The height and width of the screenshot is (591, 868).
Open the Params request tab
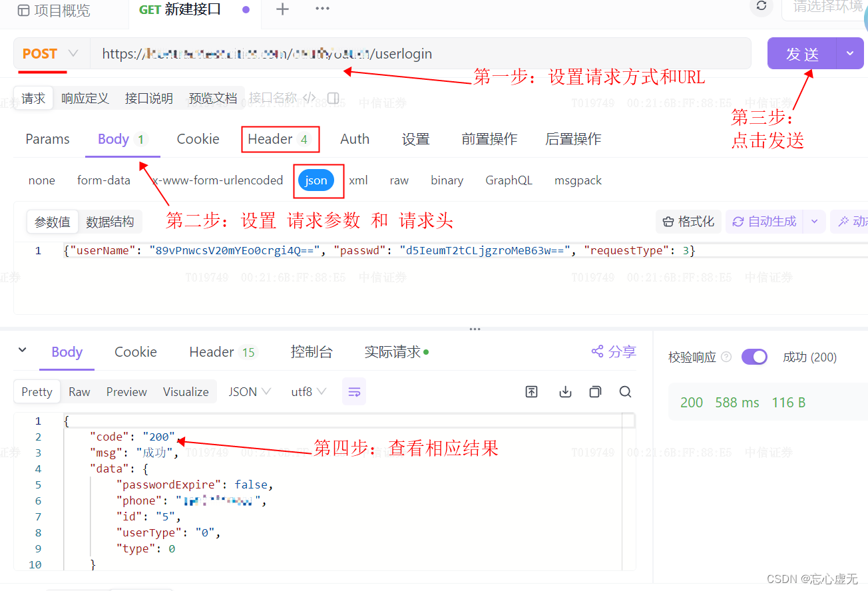[x=47, y=139]
